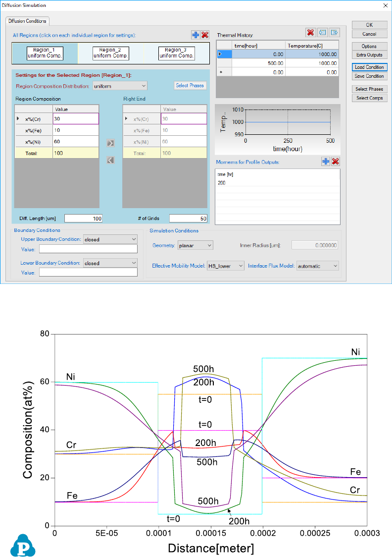Click Lower Boundary Value field

point(88,273)
